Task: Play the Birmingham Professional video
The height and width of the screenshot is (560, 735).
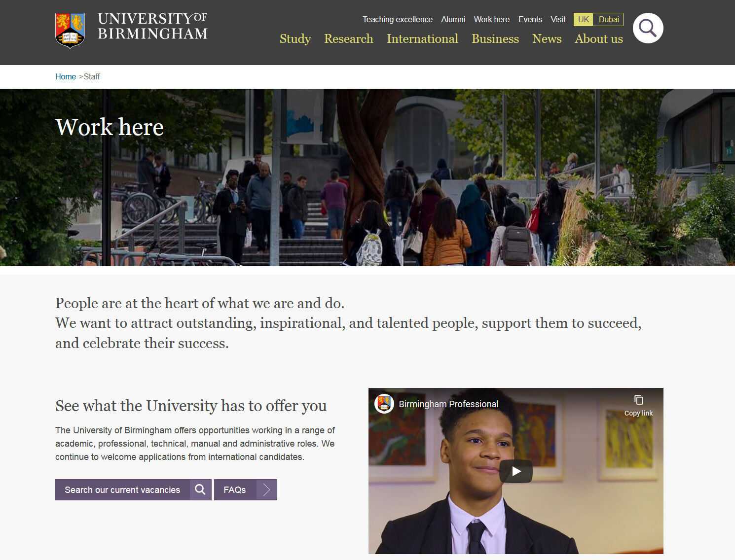Action: coord(515,471)
